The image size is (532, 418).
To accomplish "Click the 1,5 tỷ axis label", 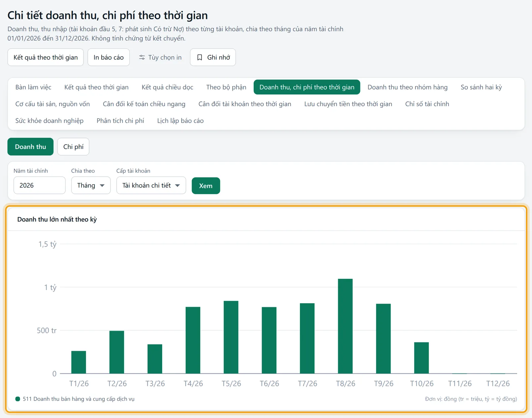I will point(47,244).
